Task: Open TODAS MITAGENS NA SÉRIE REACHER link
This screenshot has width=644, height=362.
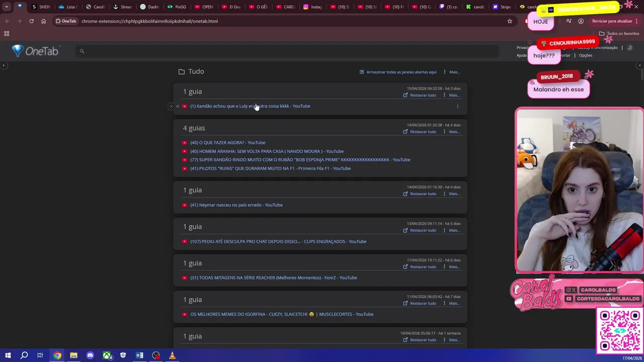Action: click(x=274, y=278)
